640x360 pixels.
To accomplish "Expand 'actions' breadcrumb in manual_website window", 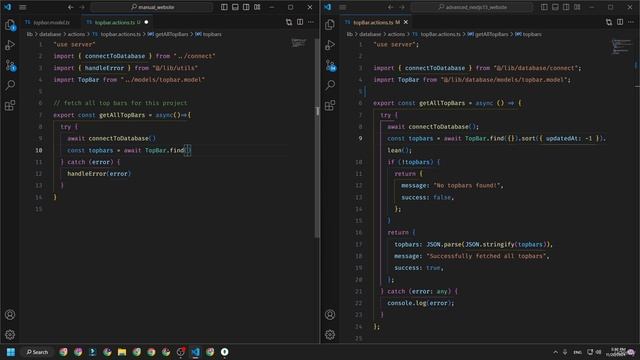I will pos(76,35).
